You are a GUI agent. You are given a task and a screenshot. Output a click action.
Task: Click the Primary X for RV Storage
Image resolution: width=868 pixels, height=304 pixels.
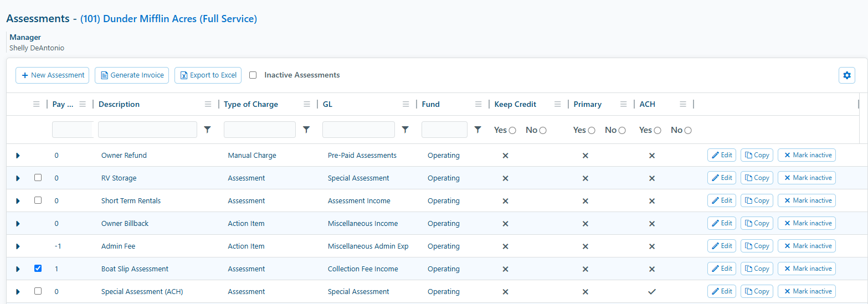point(585,178)
